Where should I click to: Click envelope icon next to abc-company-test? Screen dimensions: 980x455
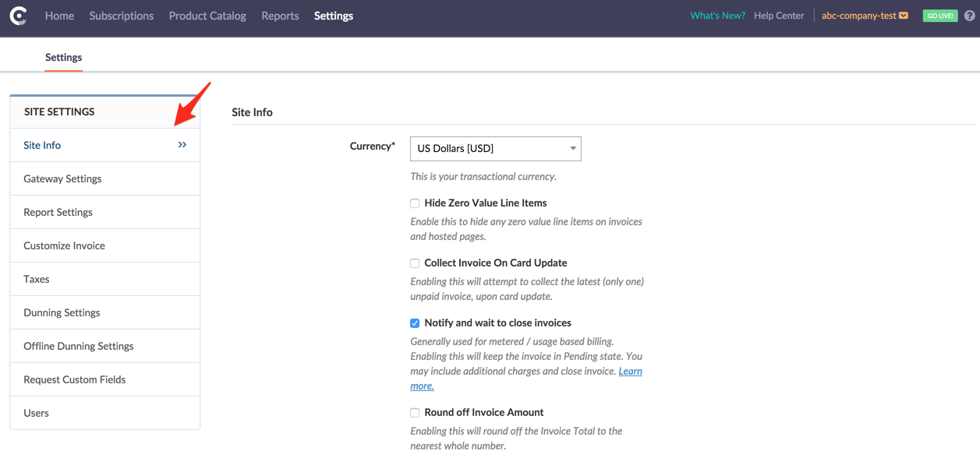(904, 16)
